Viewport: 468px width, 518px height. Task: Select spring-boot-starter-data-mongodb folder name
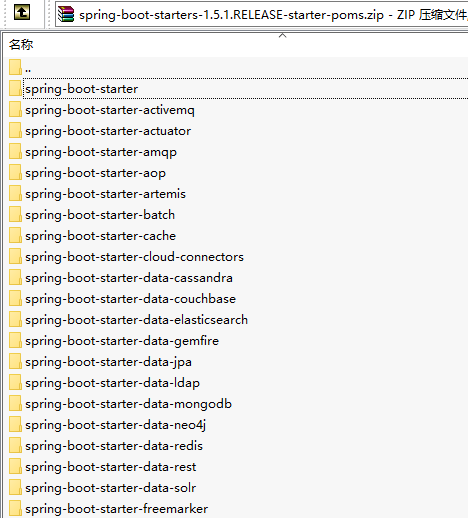point(128,404)
